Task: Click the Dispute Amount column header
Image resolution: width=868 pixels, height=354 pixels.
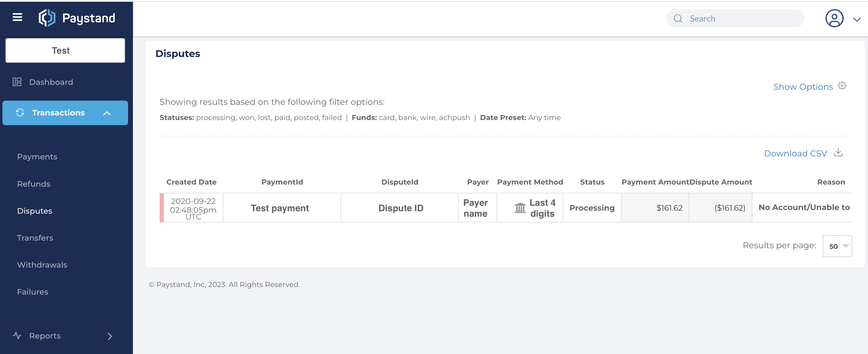Action: coord(721,182)
